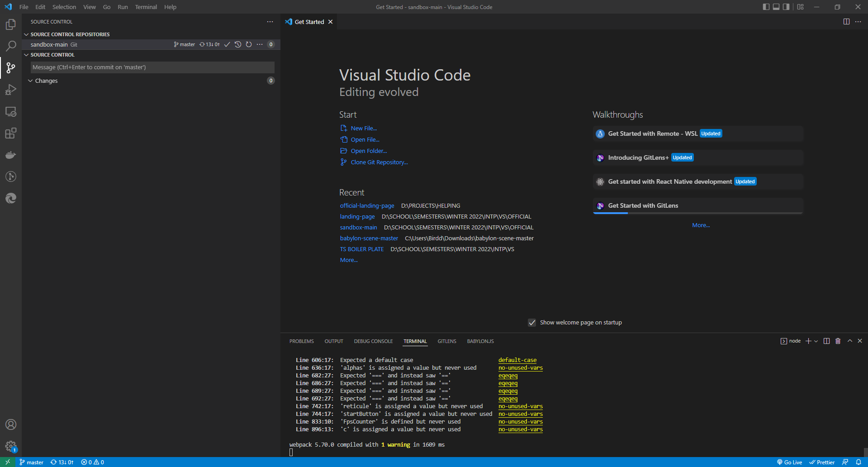Kill terminal using the trash icon
The width and height of the screenshot is (868, 467).
(838, 341)
